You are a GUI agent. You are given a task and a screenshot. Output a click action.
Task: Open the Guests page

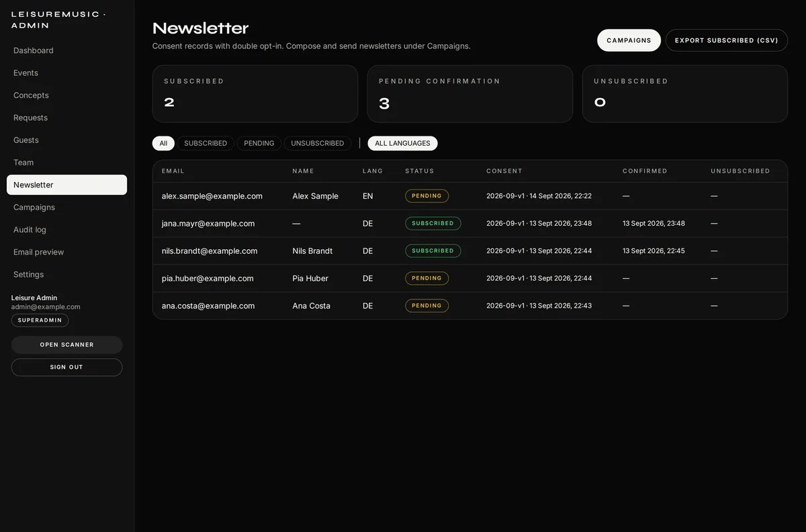coord(66,140)
